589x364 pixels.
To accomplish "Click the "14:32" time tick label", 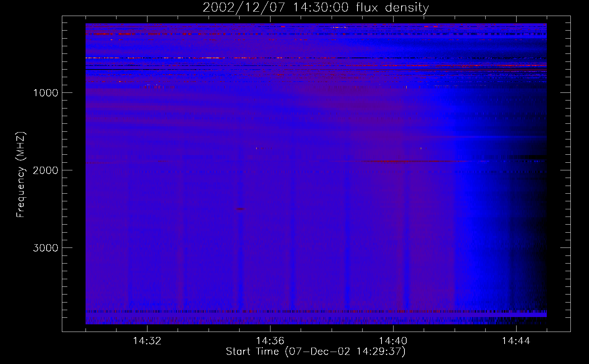I will pos(147,341).
